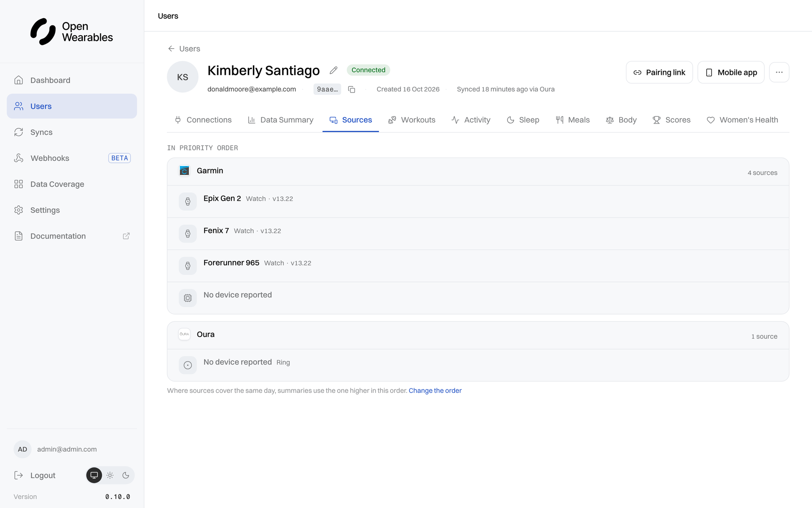This screenshot has height=508, width=812.
Task: Click the watch icon for Fenix 7
Action: pyautogui.click(x=188, y=234)
